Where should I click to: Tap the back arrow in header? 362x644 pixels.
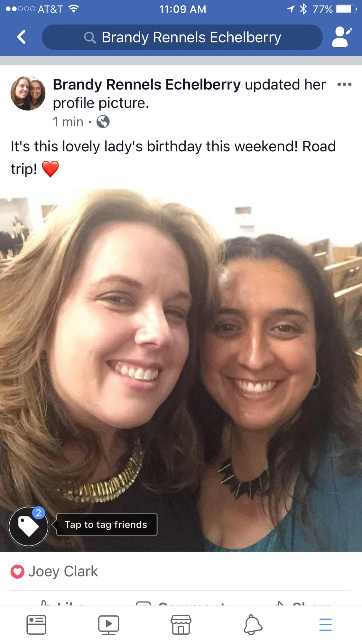click(22, 37)
